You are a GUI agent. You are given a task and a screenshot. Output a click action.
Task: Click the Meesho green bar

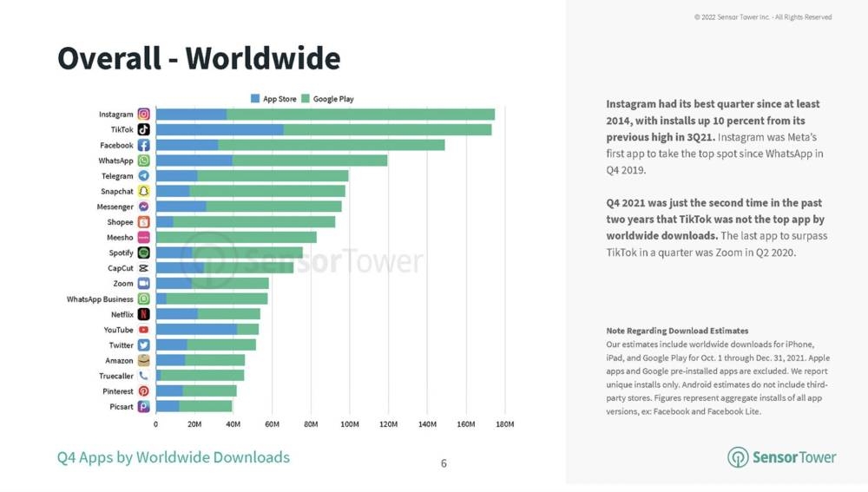tap(236, 237)
